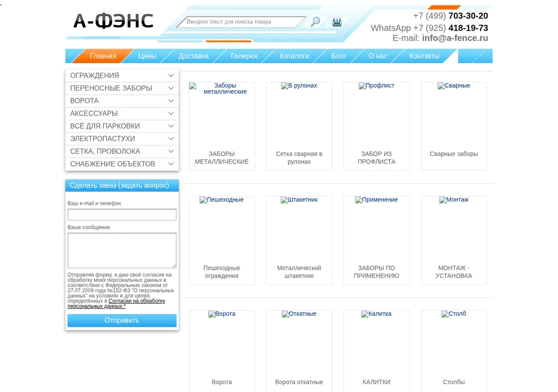This screenshot has width=558, height=392.
Task: Open the Металлический штакетник tile image
Action: [299, 200]
